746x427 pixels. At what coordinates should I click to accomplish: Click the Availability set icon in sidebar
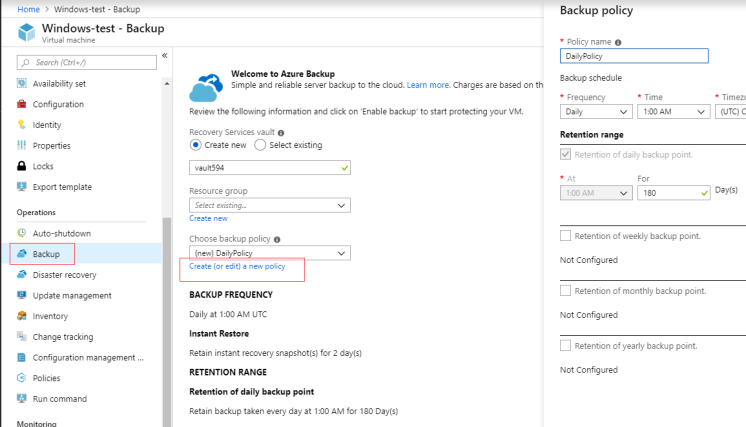(x=21, y=83)
